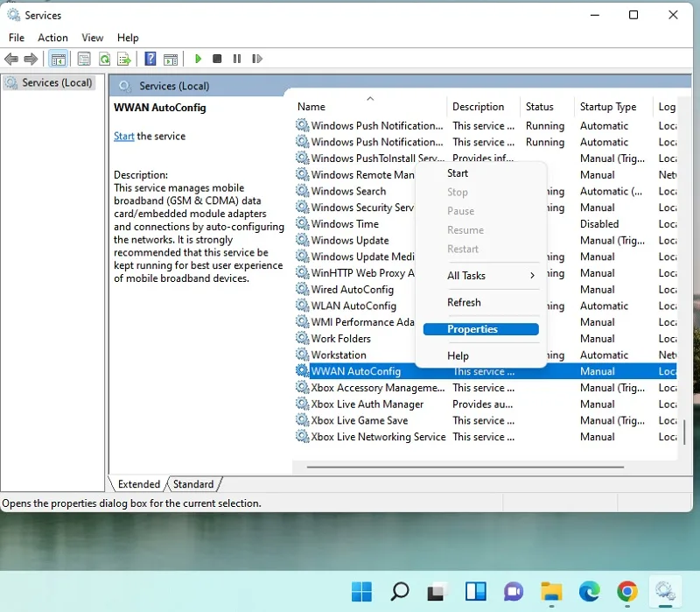Toggle the Show/Hide Console Tree toolbar icon

pos(58,59)
